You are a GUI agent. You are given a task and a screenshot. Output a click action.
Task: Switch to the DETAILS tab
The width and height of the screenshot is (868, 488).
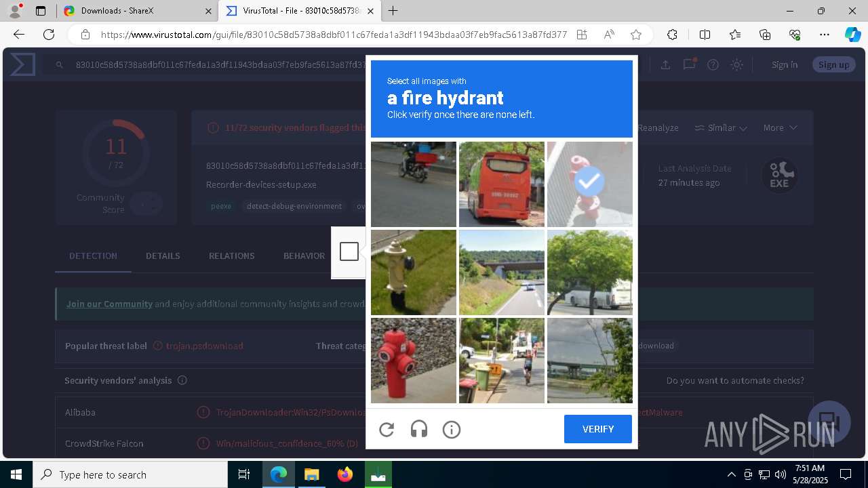(163, 256)
